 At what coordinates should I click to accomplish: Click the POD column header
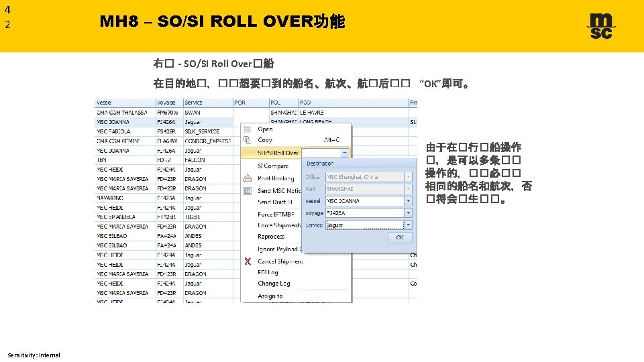pos(354,103)
